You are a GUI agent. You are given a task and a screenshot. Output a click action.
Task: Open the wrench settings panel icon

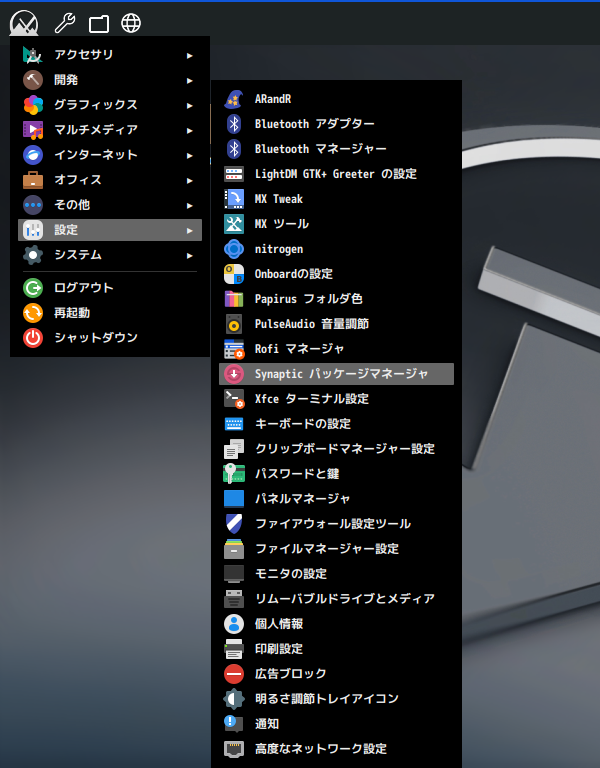pos(65,23)
